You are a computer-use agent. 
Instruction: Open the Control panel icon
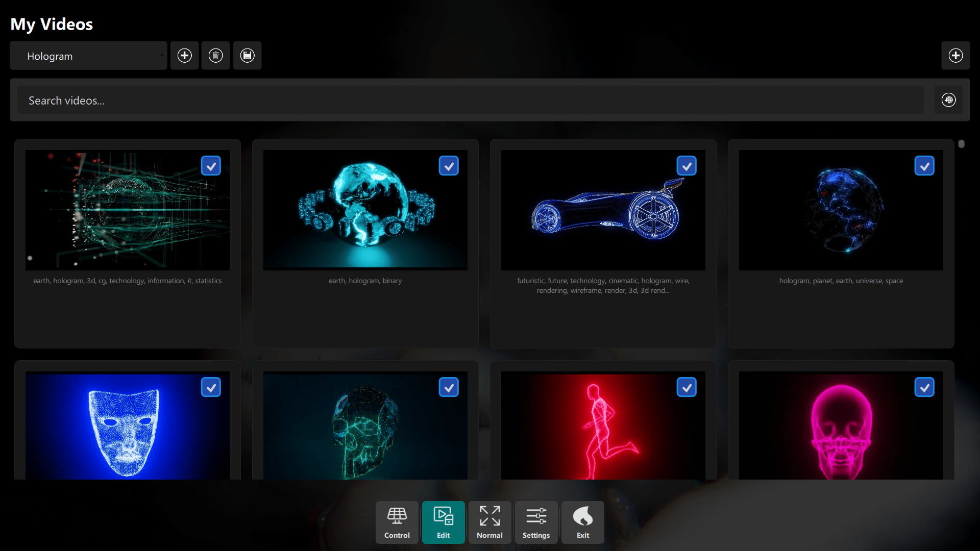(397, 522)
